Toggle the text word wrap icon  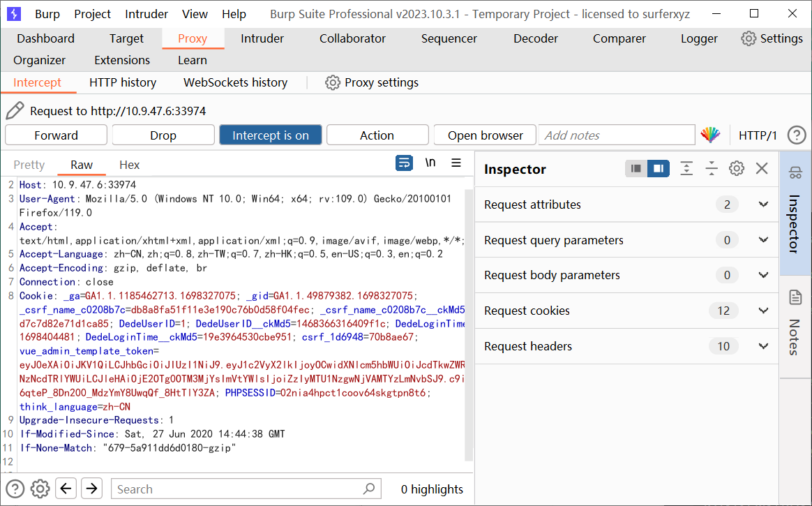coord(404,163)
